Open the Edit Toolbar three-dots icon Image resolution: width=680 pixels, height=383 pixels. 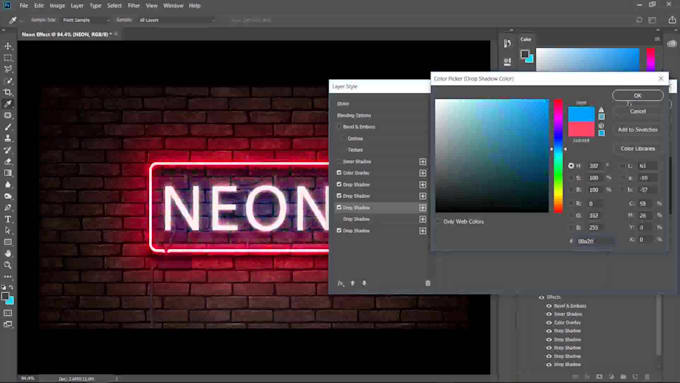click(x=8, y=276)
